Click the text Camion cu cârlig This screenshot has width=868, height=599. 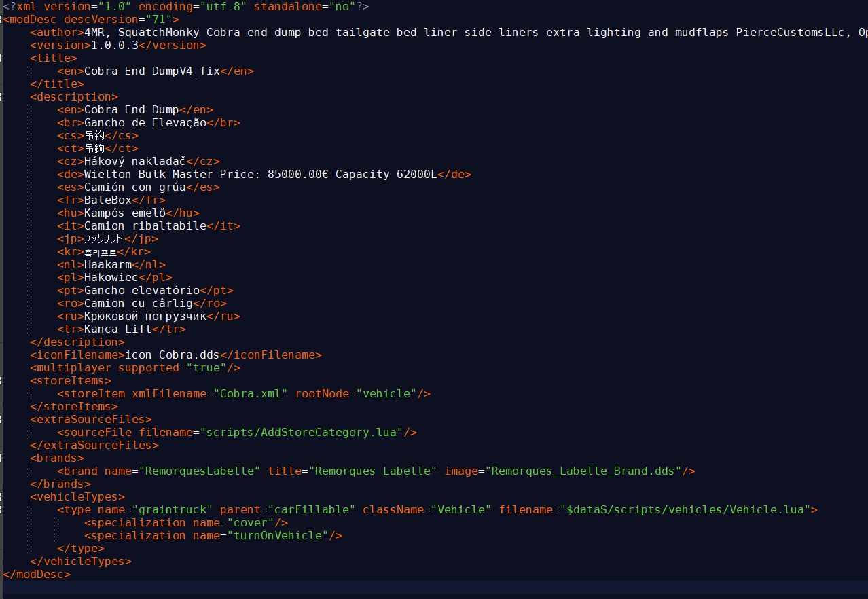pos(139,303)
